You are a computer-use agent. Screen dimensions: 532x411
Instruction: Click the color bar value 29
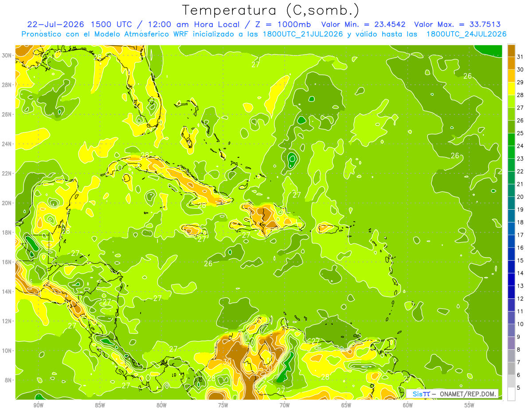coord(520,82)
